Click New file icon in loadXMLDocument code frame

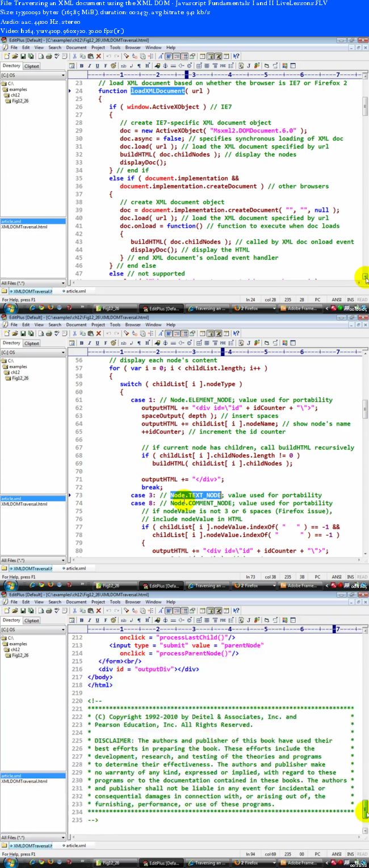[6, 56]
